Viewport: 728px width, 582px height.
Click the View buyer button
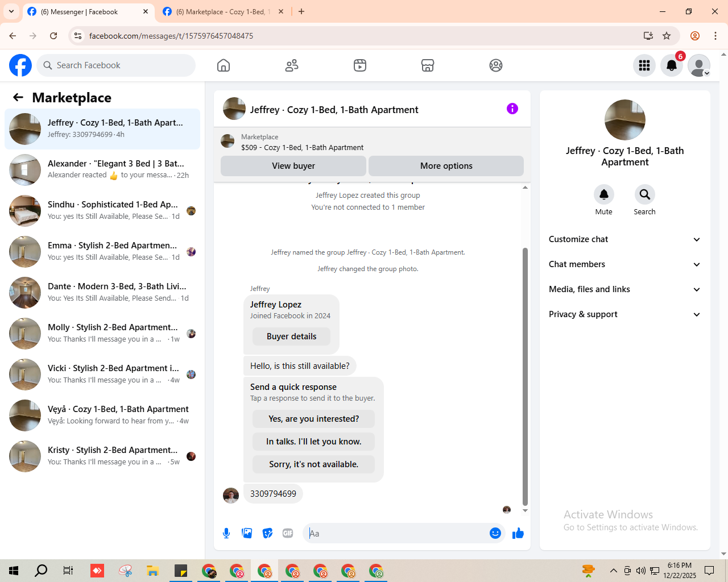(x=293, y=166)
